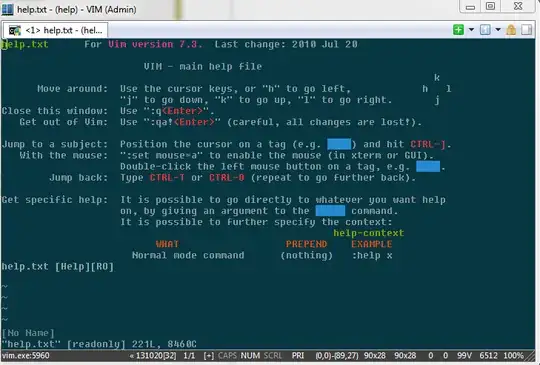Open the new console dropdown arrow

pos(471,30)
